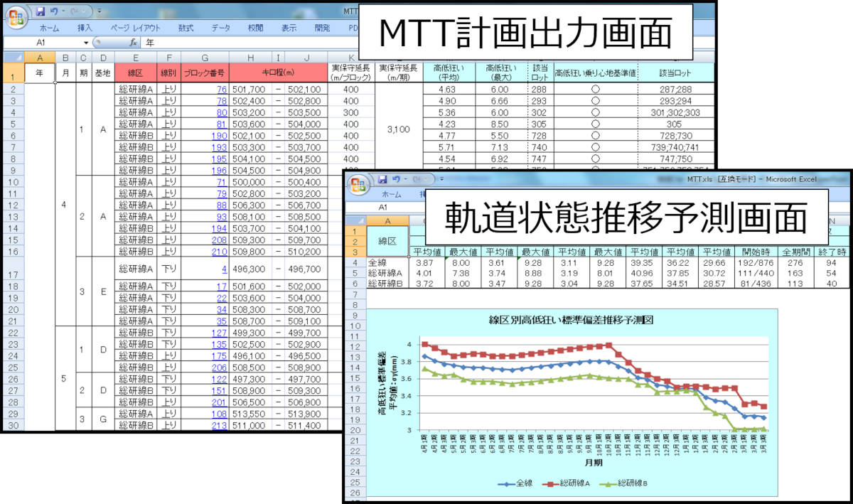Screen dimensions: 853x504
Task: Redo action in MTT計画出力 window
Action: pos(75,12)
